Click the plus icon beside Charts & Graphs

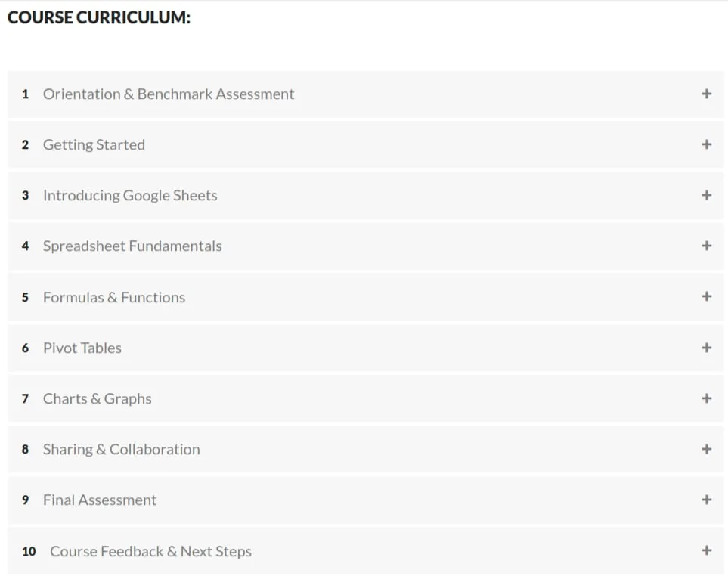706,398
